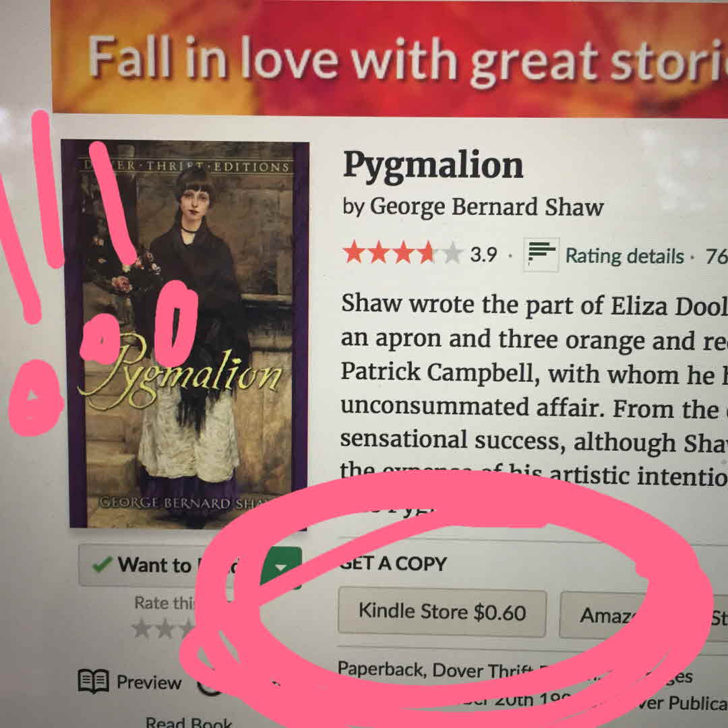Click the rating details bar-chart icon
Image resolution: width=728 pixels, height=728 pixels.
(541, 254)
